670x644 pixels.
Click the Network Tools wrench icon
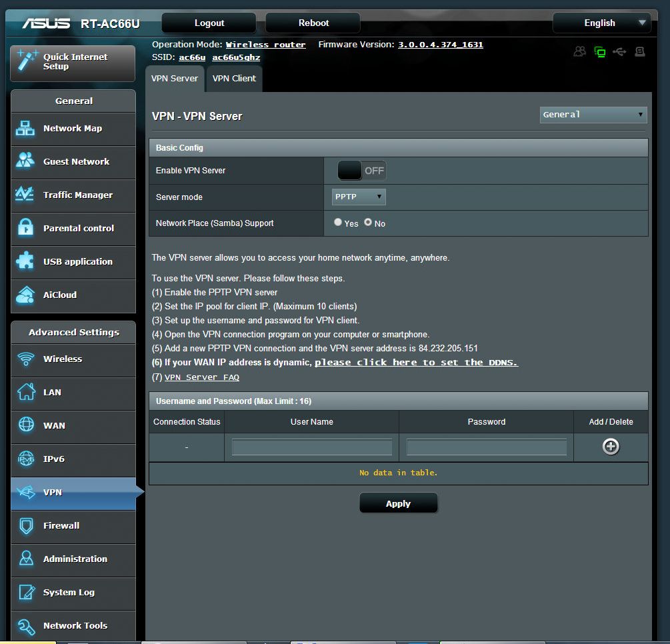pos(26,627)
